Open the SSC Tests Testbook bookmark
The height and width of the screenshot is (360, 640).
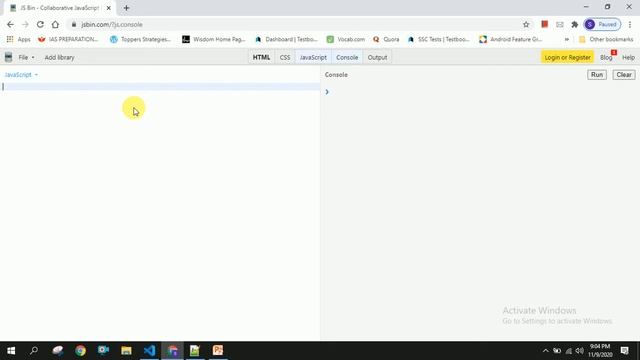point(439,39)
